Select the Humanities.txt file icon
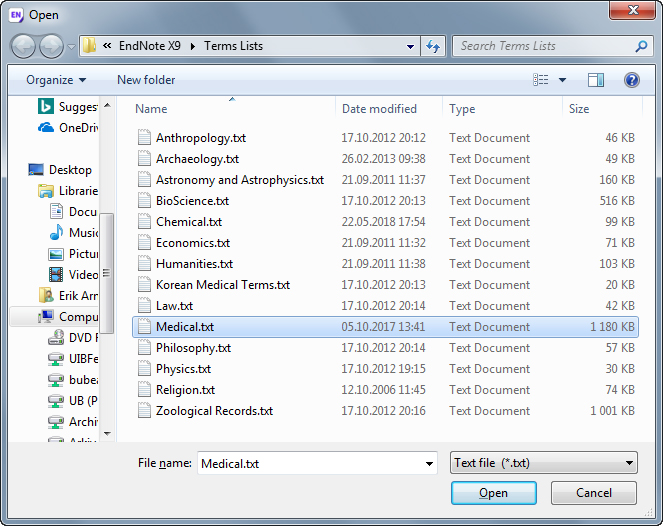This screenshot has height=526, width=663. coord(144,263)
